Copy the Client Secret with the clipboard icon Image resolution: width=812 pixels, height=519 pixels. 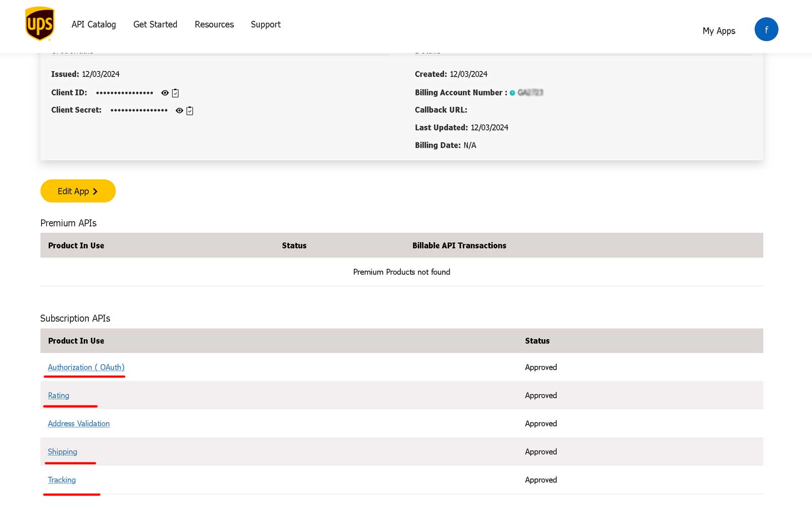(190, 111)
